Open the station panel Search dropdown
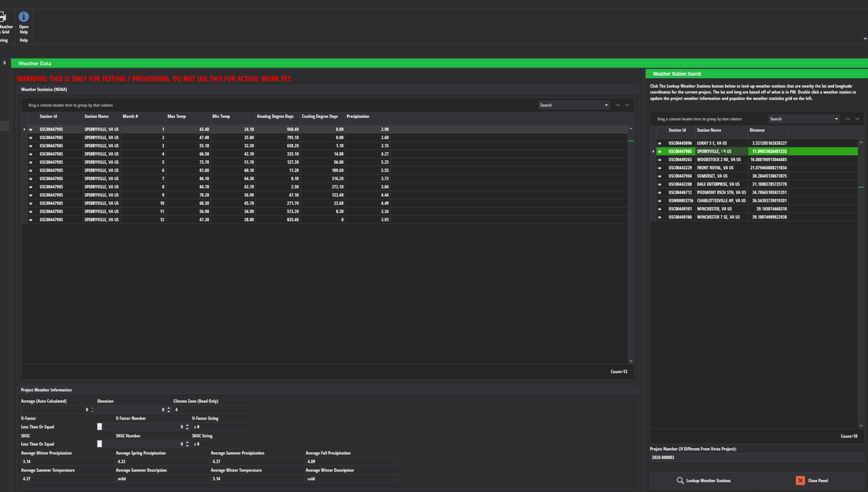 pos(836,119)
